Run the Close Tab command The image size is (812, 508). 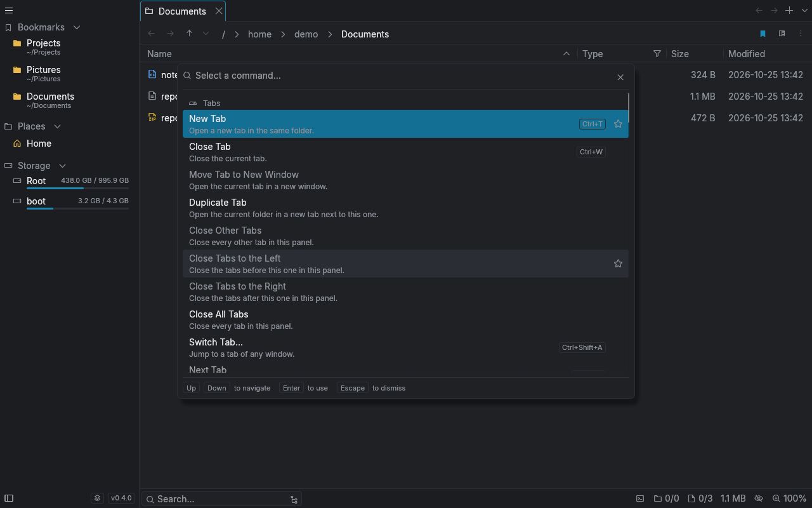(x=405, y=152)
